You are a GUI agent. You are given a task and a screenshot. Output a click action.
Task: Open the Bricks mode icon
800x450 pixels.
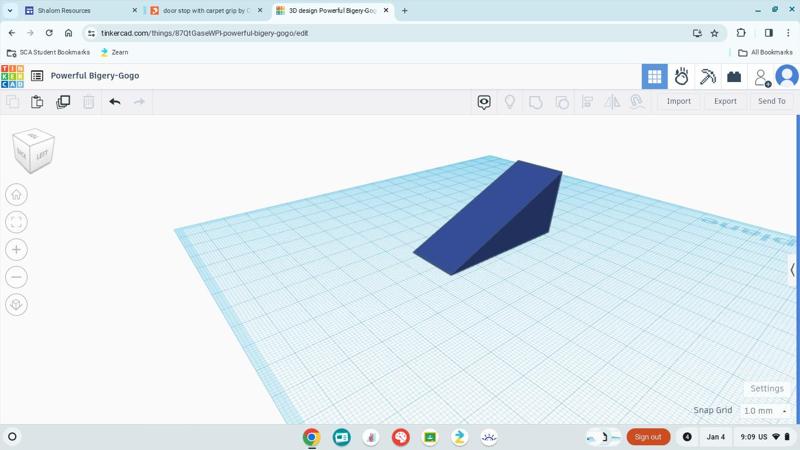pos(734,76)
